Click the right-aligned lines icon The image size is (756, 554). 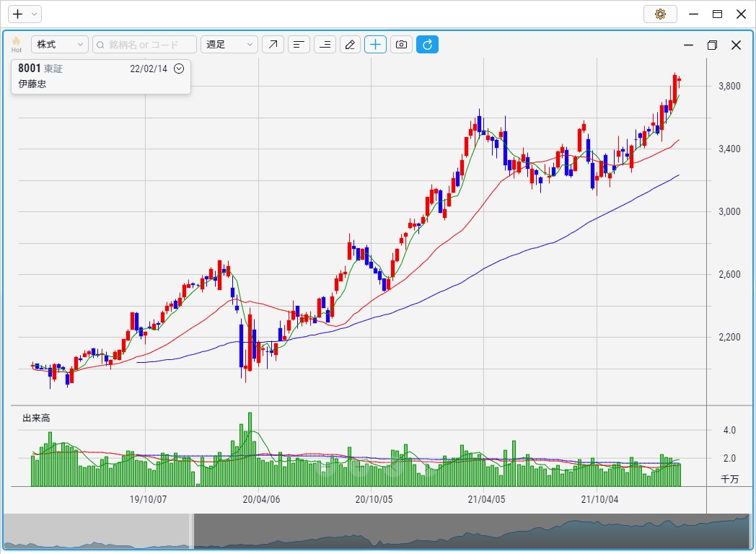[325, 45]
